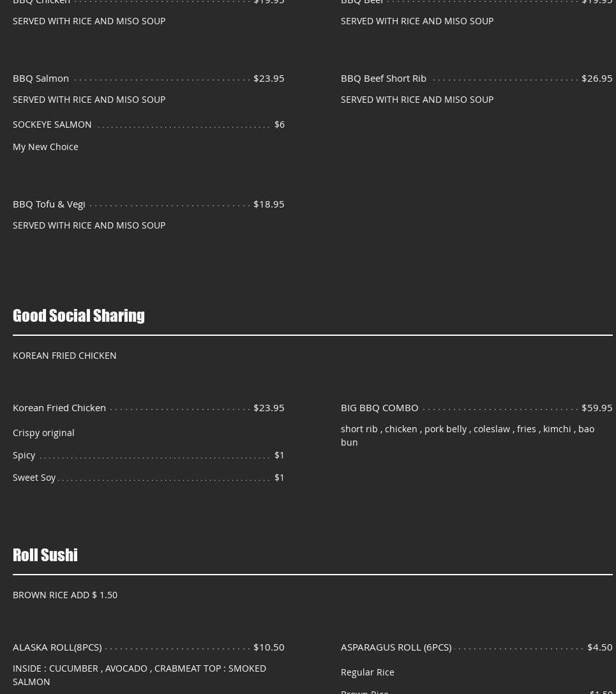The image size is (616, 694).
Task: Click the $59.95 price of BIG BBQ COMBO
Action: [x=596, y=407]
